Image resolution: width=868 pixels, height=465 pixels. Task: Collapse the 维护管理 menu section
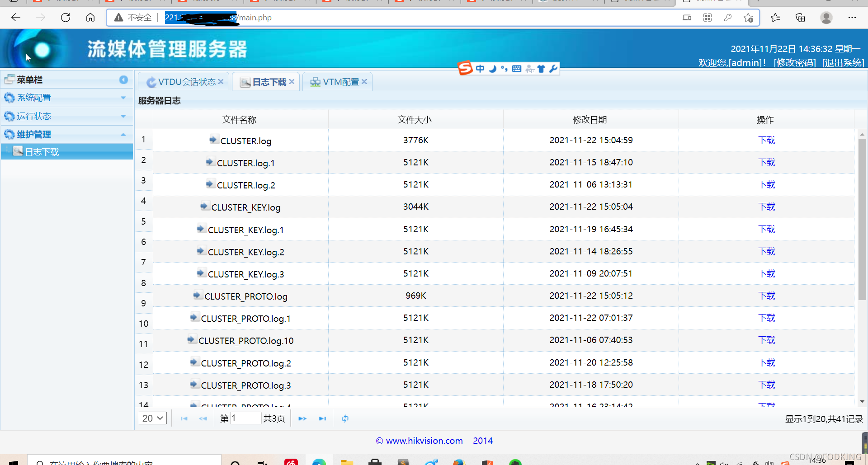click(66, 134)
